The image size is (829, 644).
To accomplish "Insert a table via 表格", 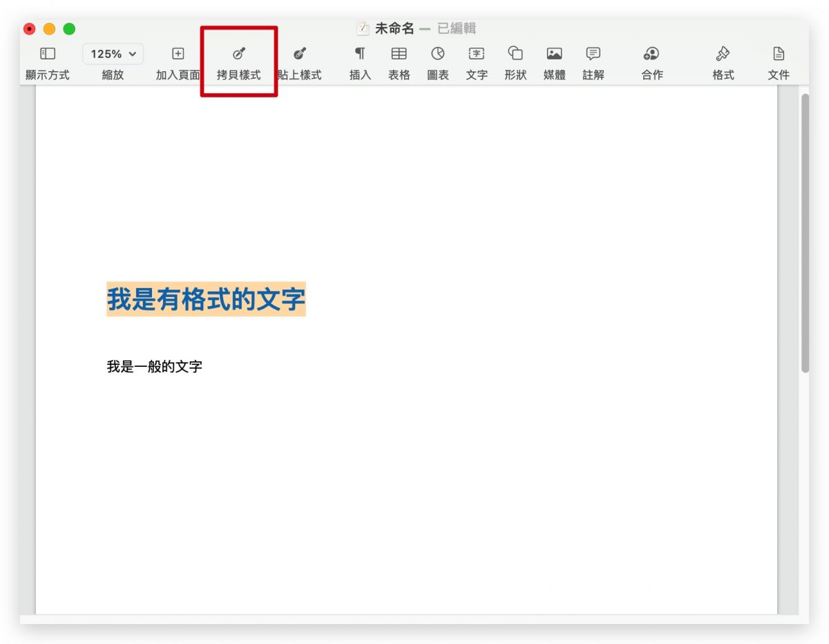I will (399, 63).
